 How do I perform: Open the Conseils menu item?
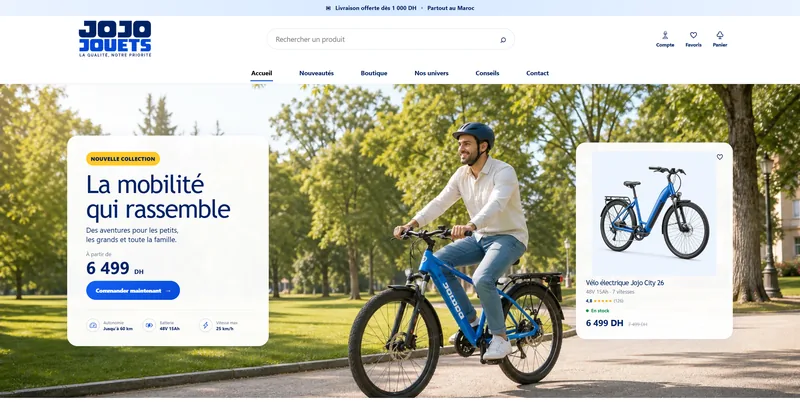pos(487,73)
